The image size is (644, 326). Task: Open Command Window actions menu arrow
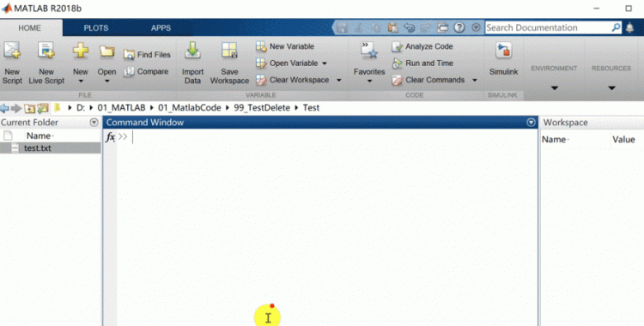point(531,123)
